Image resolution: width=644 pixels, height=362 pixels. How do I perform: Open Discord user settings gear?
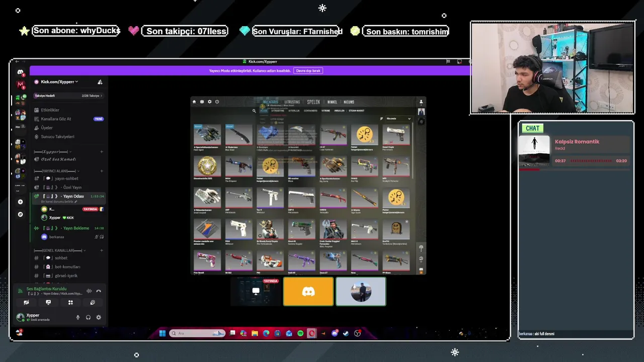point(99,317)
